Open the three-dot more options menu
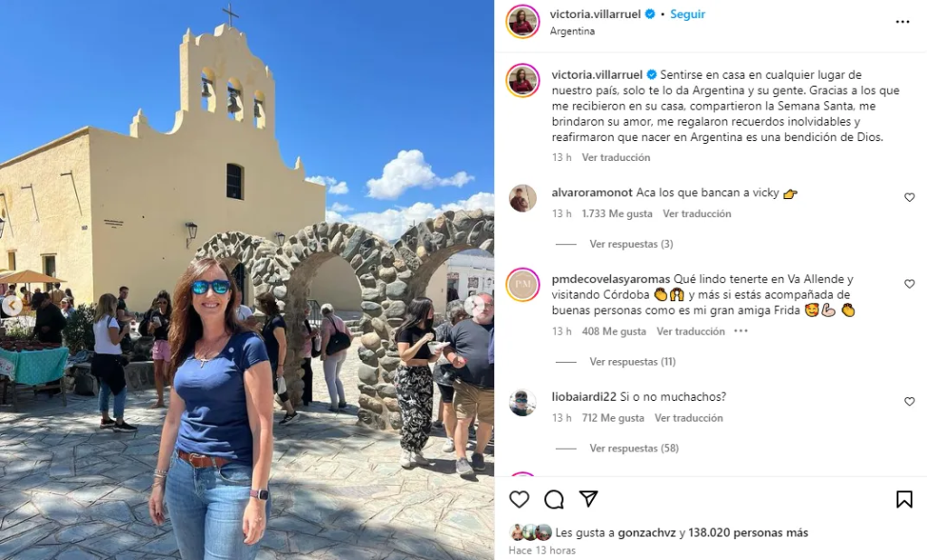Viewport: 927px width, 560px height. pyautogui.click(x=903, y=22)
